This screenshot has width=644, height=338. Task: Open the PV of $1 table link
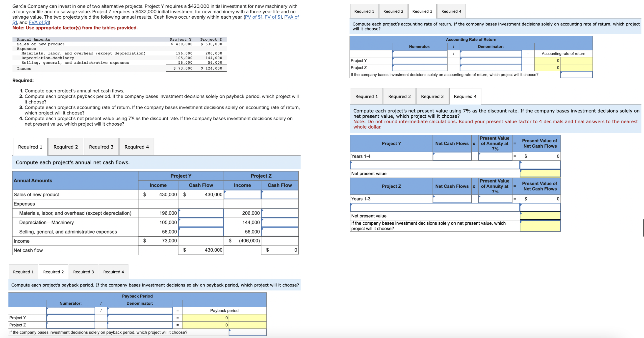pyautogui.click(x=254, y=17)
